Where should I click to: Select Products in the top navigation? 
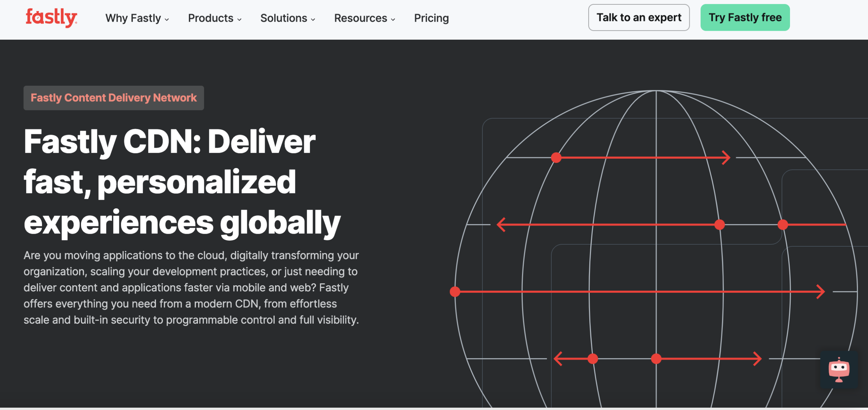pyautogui.click(x=210, y=18)
